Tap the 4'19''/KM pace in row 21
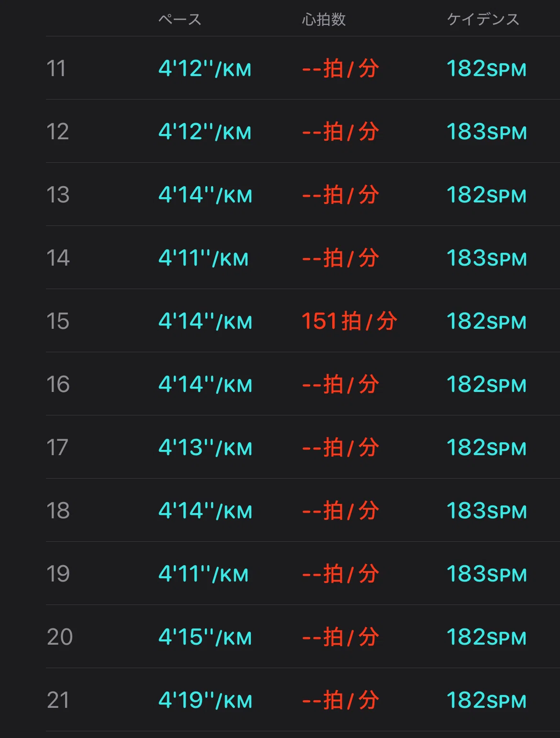 205,700
